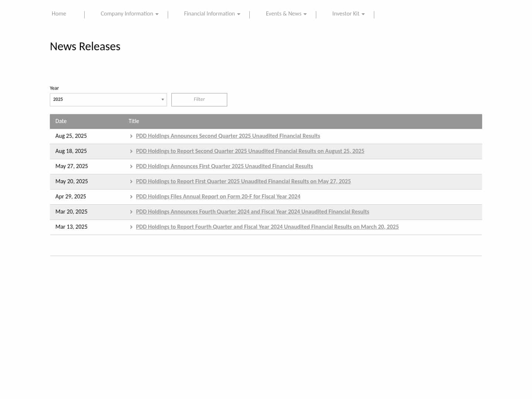Click the chevron icon beside the Aug 18 release
Image resolution: width=532 pixels, height=399 pixels.
131,151
